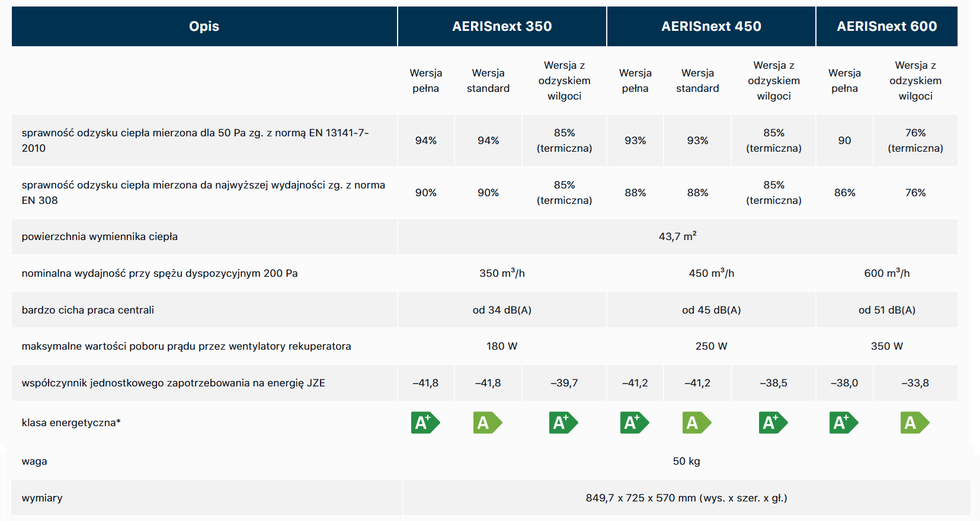Click the AERISnext 350 column header

(502, 26)
